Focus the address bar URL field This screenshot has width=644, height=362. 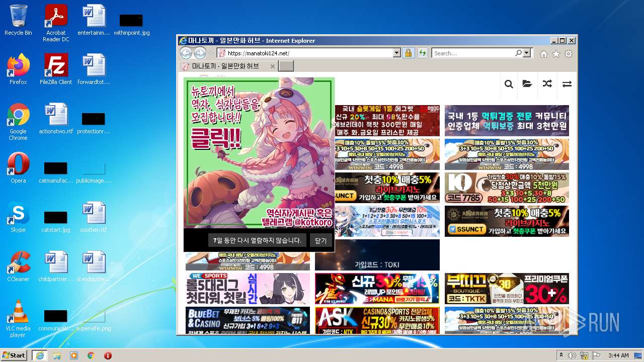pyautogui.click(x=309, y=53)
